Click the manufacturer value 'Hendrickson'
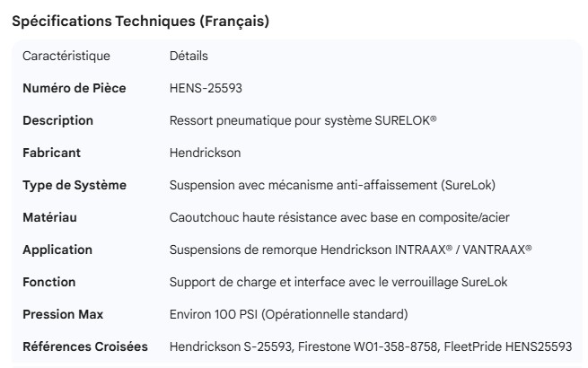The width and height of the screenshot is (588, 368). pos(205,153)
